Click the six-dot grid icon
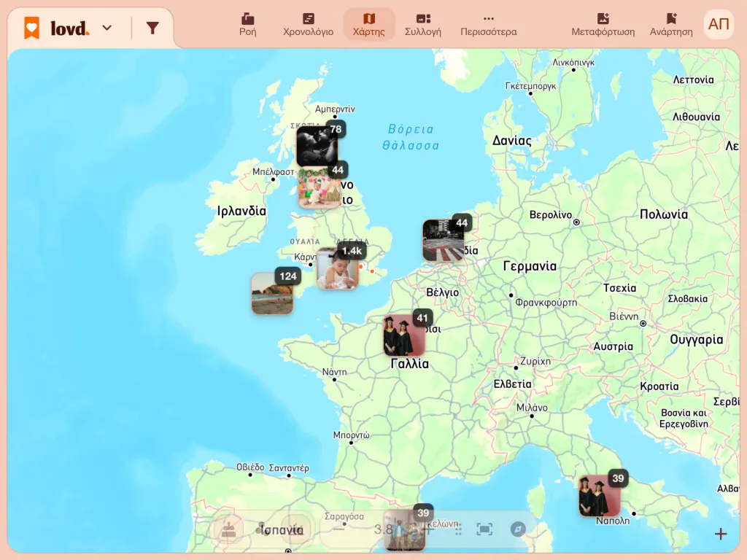Image resolution: width=747 pixels, height=560 pixels. 458,529
